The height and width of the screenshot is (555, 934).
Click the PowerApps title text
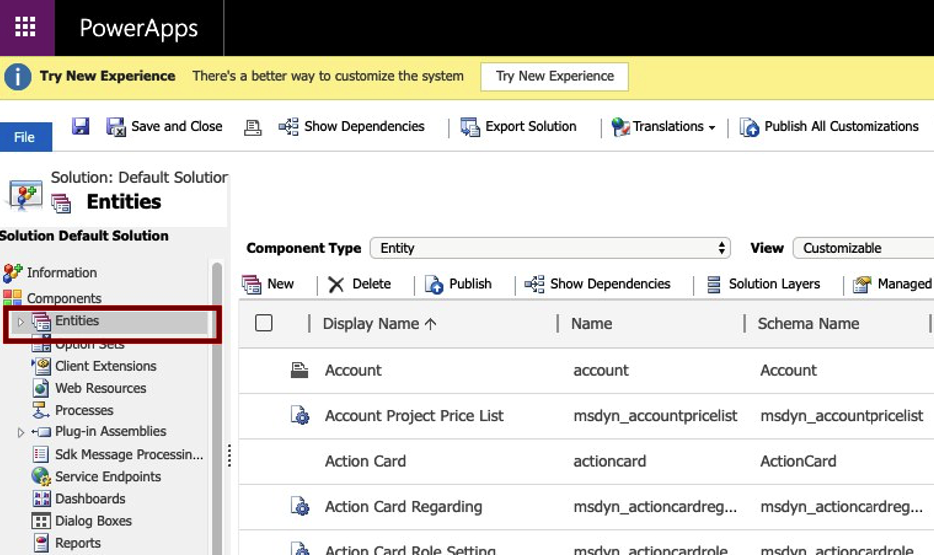pyautogui.click(x=139, y=29)
